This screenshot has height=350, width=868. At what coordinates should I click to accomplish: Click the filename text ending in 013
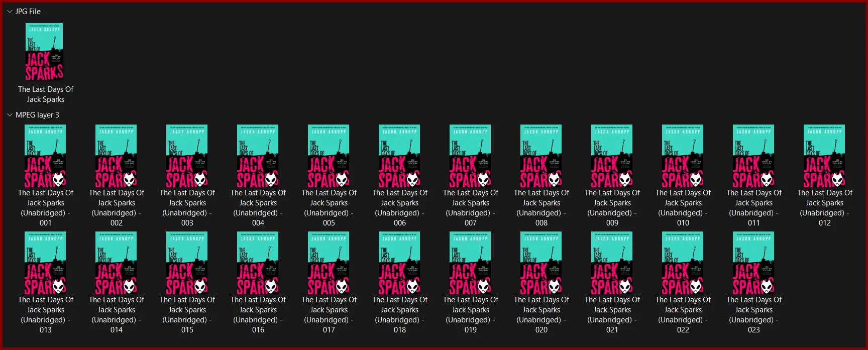point(46,315)
